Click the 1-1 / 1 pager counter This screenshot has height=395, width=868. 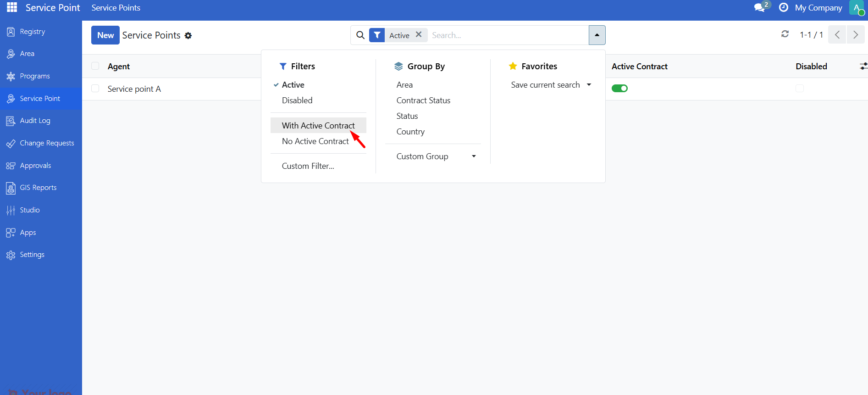point(811,35)
